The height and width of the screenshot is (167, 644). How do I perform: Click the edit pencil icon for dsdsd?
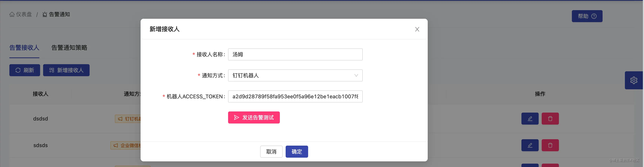click(x=530, y=119)
